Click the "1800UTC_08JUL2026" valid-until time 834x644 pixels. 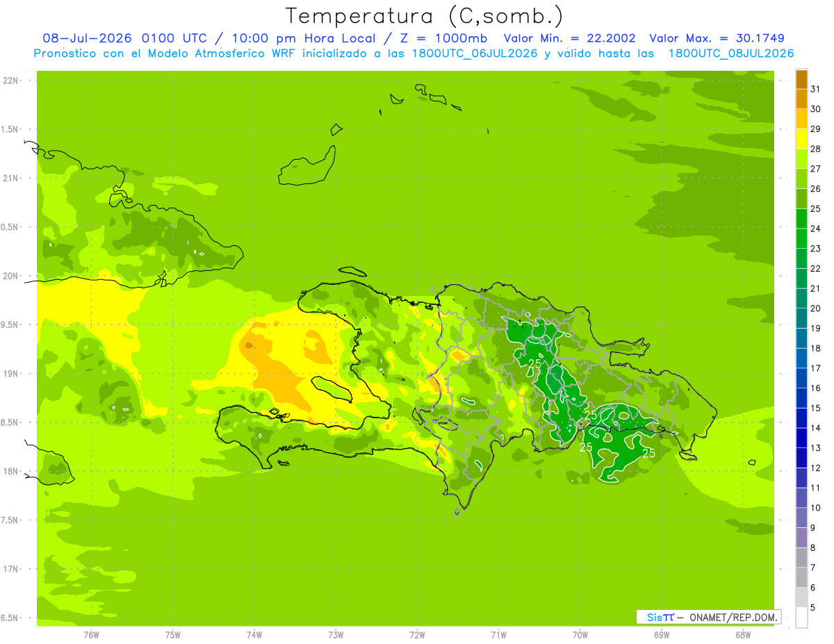point(731,53)
